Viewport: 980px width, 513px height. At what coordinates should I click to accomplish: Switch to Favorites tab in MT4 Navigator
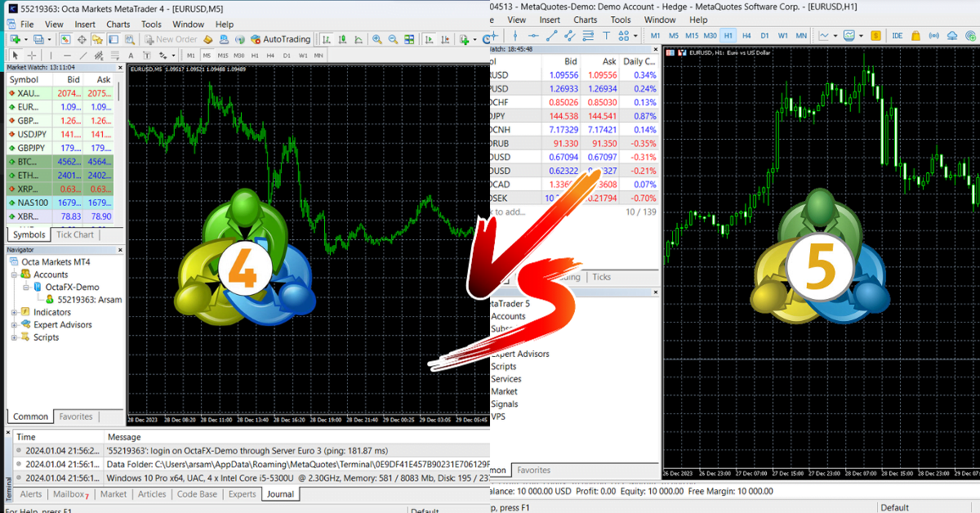[x=76, y=417]
